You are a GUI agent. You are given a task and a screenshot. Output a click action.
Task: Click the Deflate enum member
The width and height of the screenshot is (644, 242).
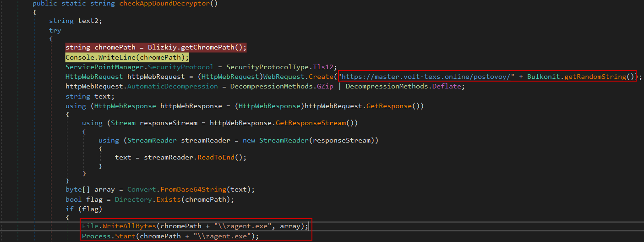(447, 86)
